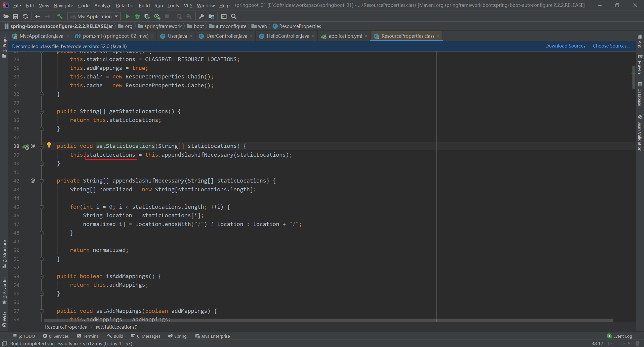Viewport: 644px width, 347px height.
Task: Collapse the for loop fold at line 45
Action: (x=42, y=207)
